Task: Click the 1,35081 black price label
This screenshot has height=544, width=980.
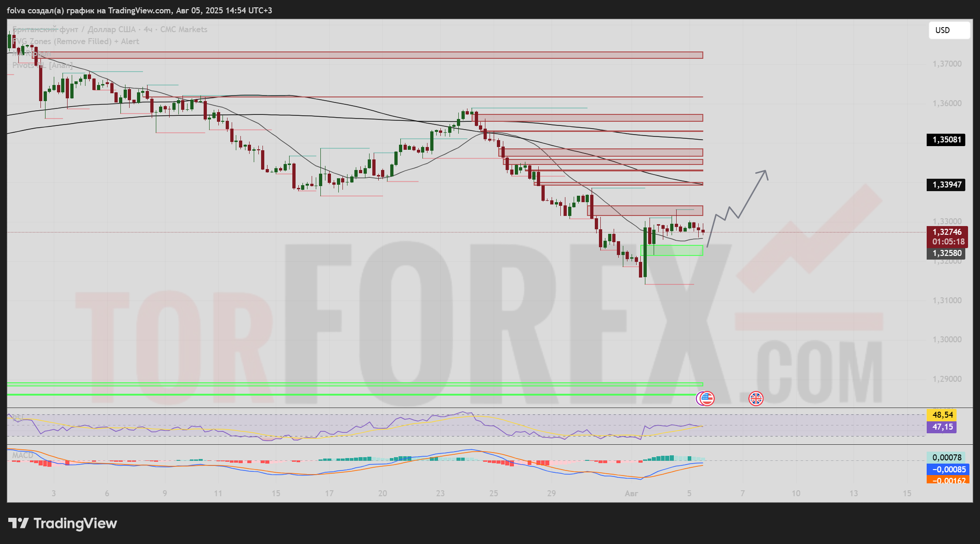Action: (946, 140)
